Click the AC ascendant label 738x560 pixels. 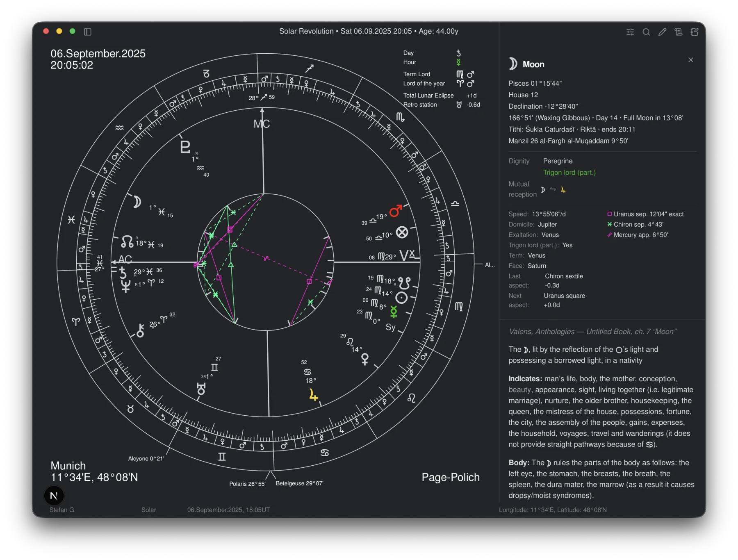pyautogui.click(x=125, y=259)
